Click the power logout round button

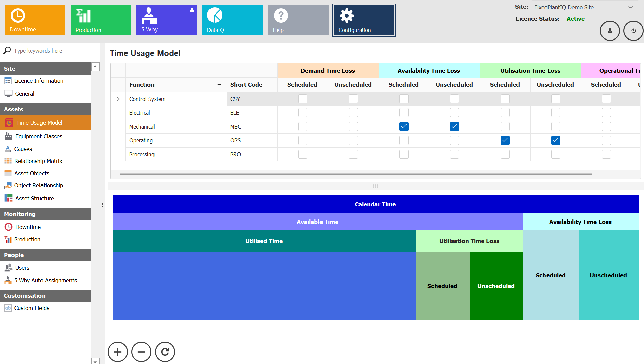pyautogui.click(x=634, y=31)
